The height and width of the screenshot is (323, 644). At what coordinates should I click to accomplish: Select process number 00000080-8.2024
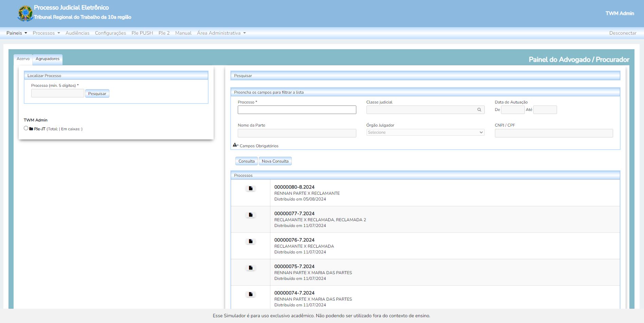(294, 187)
